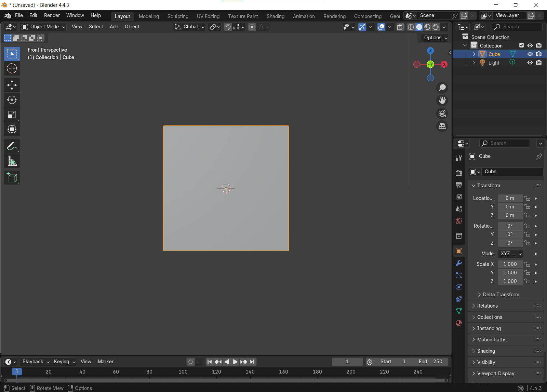
Task: Open the Render properties tab
Action: click(x=459, y=173)
